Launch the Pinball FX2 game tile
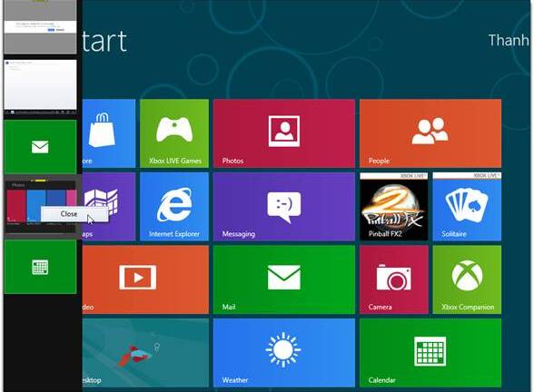Viewport: 534px width, 392px height. (394, 207)
